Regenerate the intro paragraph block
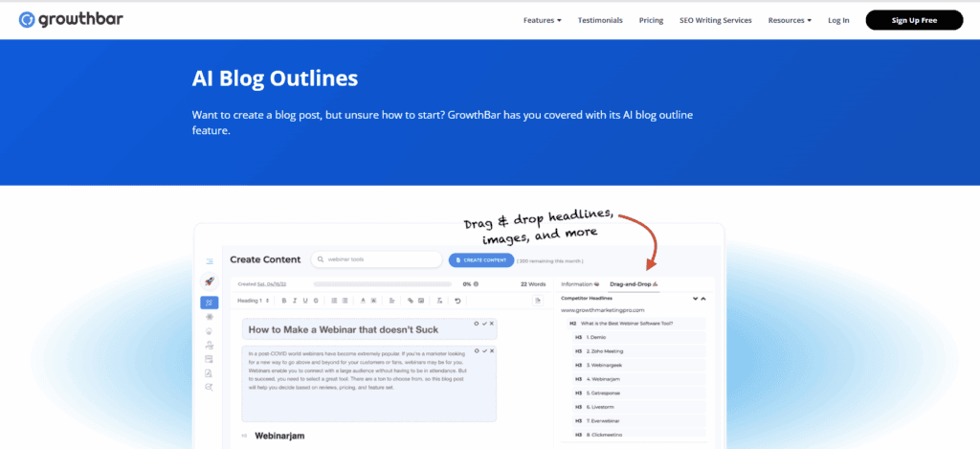This screenshot has width=980, height=449. coord(477,350)
